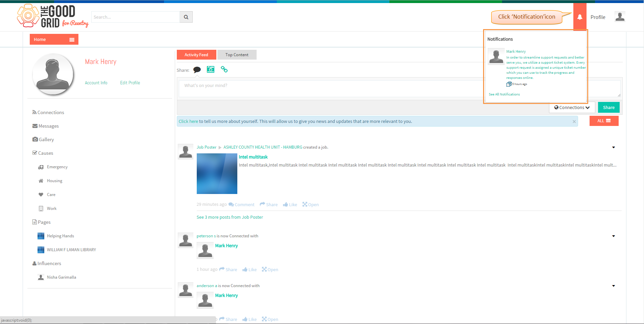
Task: Click See All Notifications link
Action: pyautogui.click(x=504, y=94)
